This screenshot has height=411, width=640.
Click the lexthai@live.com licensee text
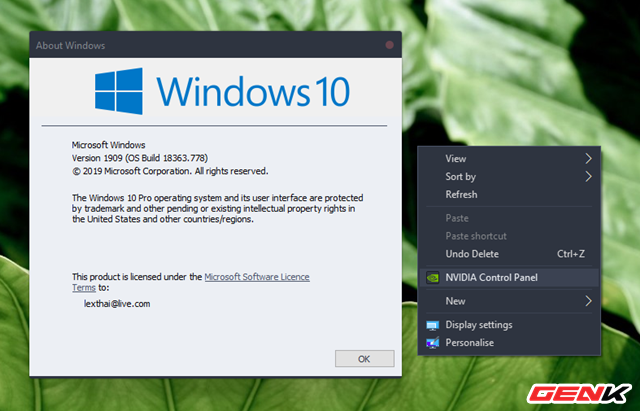click(x=117, y=303)
